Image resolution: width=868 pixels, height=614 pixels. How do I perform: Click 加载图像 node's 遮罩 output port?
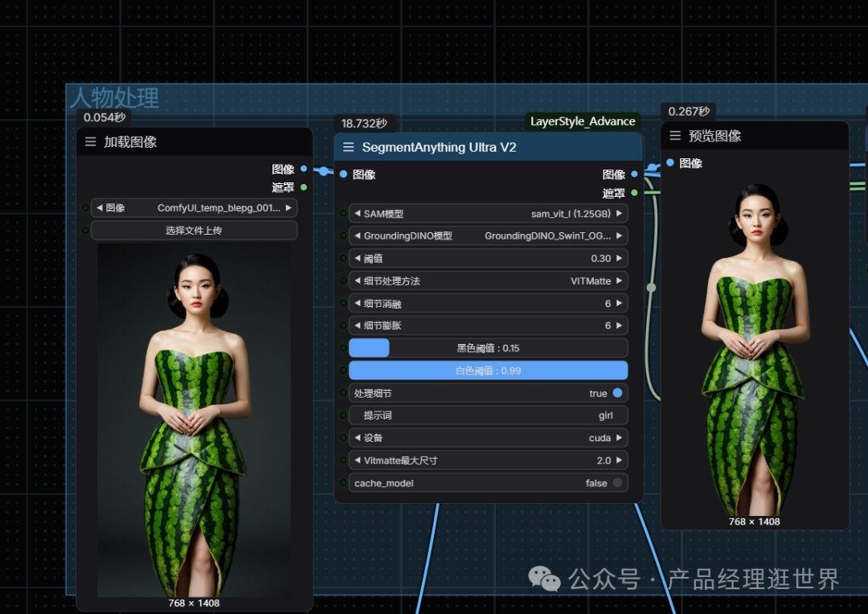(x=303, y=187)
